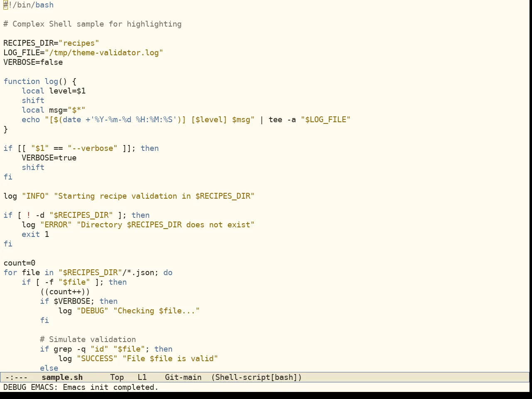Click the ((count++)) expression

[65, 292]
